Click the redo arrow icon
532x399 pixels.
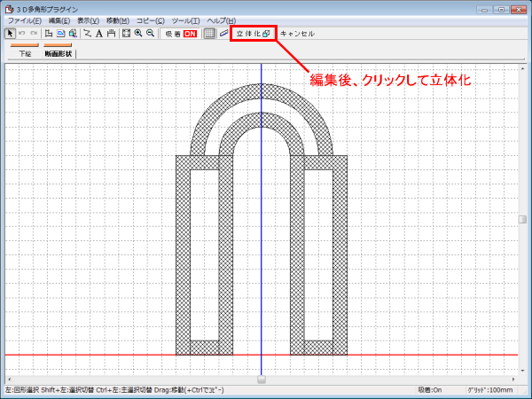click(x=34, y=34)
